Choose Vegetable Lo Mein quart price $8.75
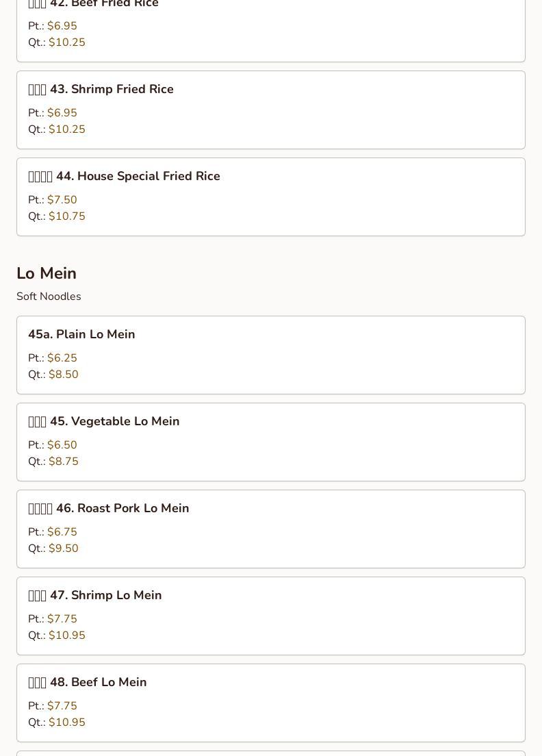This screenshot has width=542, height=756. pyautogui.click(x=64, y=462)
